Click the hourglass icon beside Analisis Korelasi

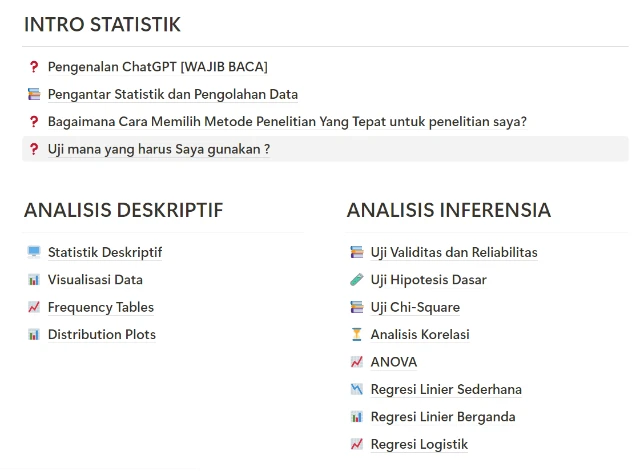pyautogui.click(x=357, y=335)
